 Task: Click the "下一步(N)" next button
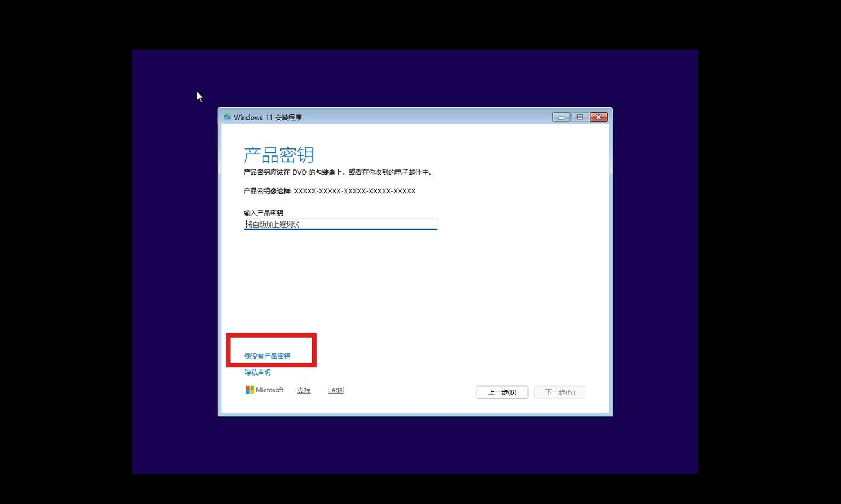[x=560, y=392]
